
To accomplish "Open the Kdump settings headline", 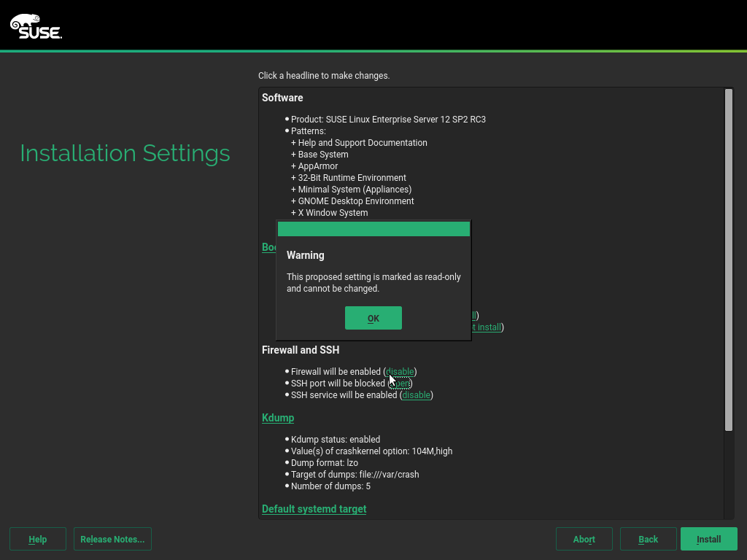I will point(278,418).
